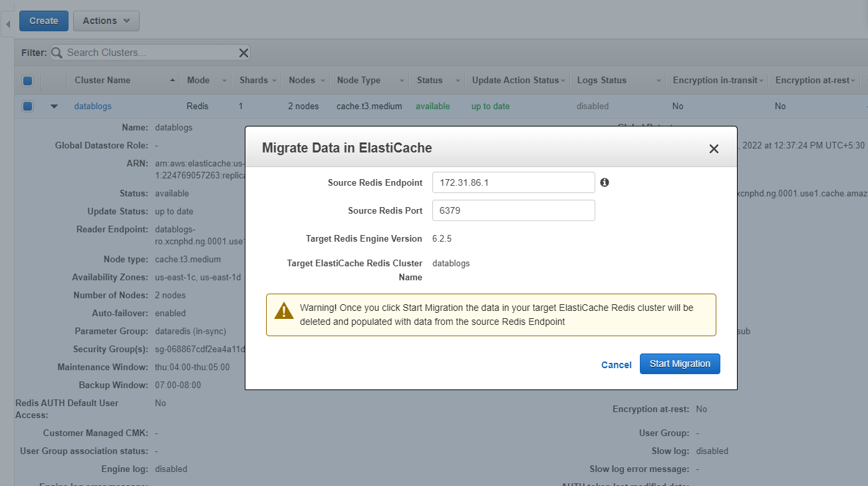Viewport: 868px width, 486px height.
Task: Click 'thu:04:00-thu:05:00' maintenance window value
Action: [x=192, y=367]
